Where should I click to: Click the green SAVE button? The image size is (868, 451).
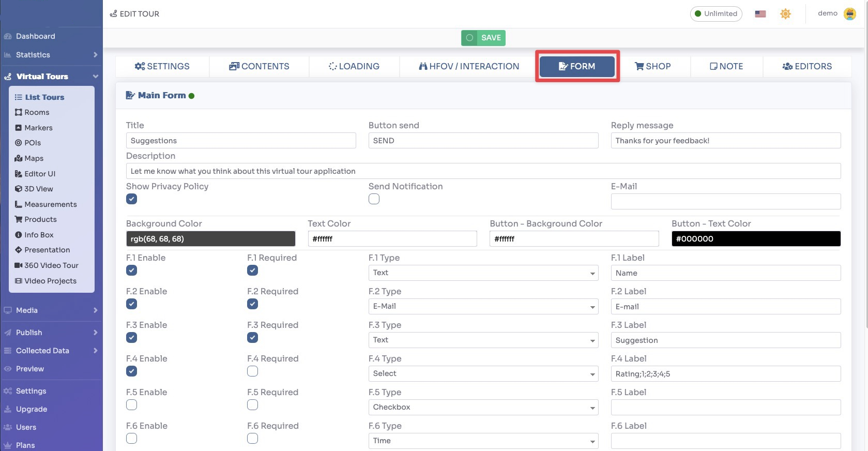coord(483,38)
